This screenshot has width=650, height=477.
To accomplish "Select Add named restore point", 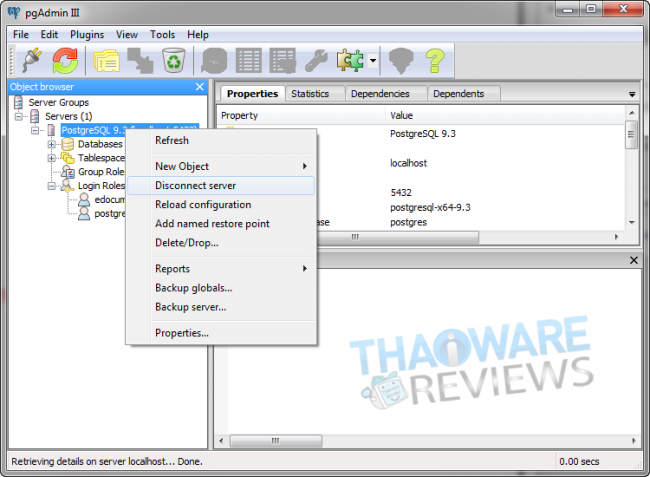I will click(x=221, y=223).
